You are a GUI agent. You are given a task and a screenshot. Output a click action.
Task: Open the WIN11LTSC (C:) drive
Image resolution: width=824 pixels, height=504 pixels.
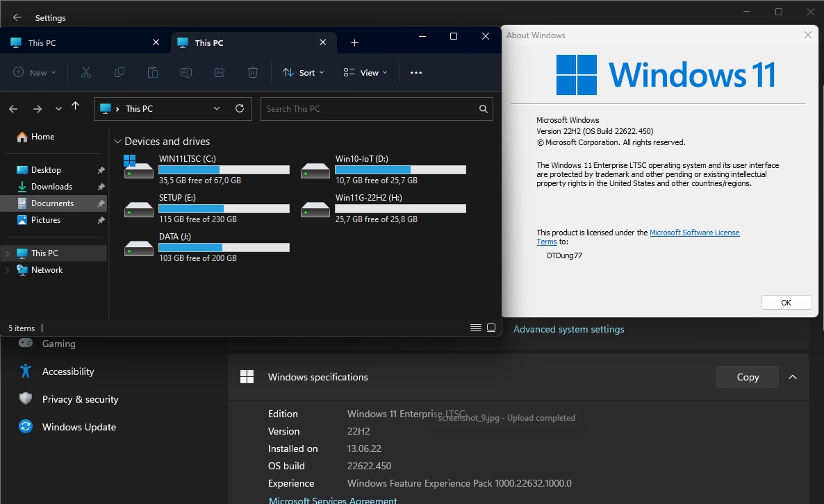(206, 169)
